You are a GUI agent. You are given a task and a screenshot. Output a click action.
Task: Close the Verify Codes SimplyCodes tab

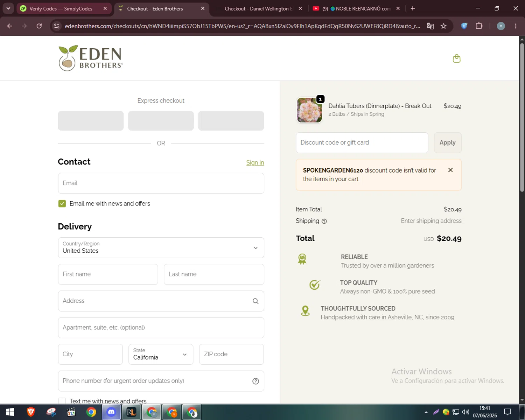pos(105,8)
